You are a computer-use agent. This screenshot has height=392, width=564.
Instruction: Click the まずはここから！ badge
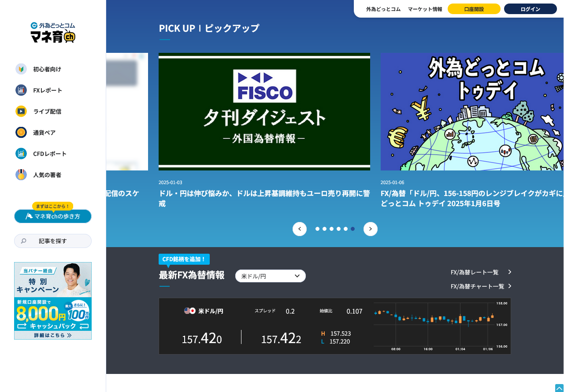(52, 206)
